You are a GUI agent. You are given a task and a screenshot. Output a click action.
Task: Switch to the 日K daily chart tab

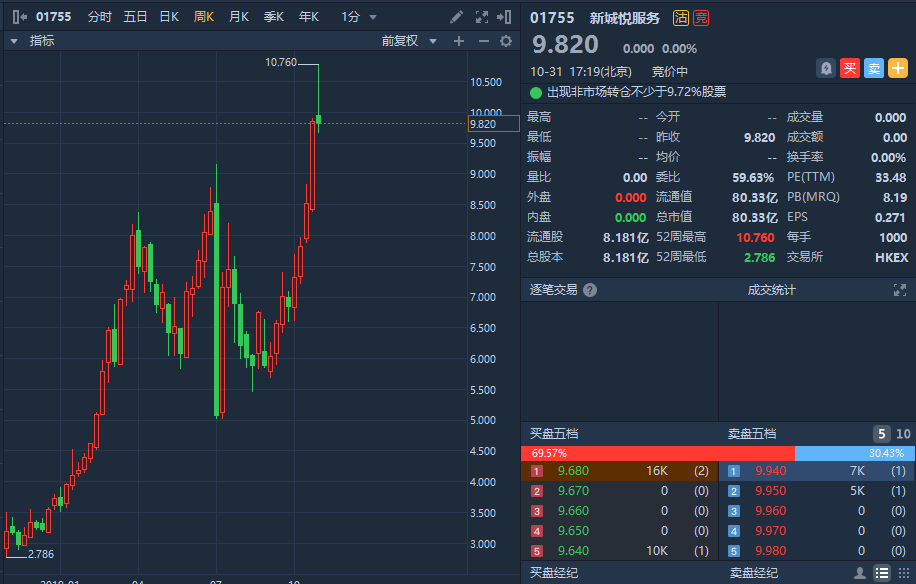(169, 17)
